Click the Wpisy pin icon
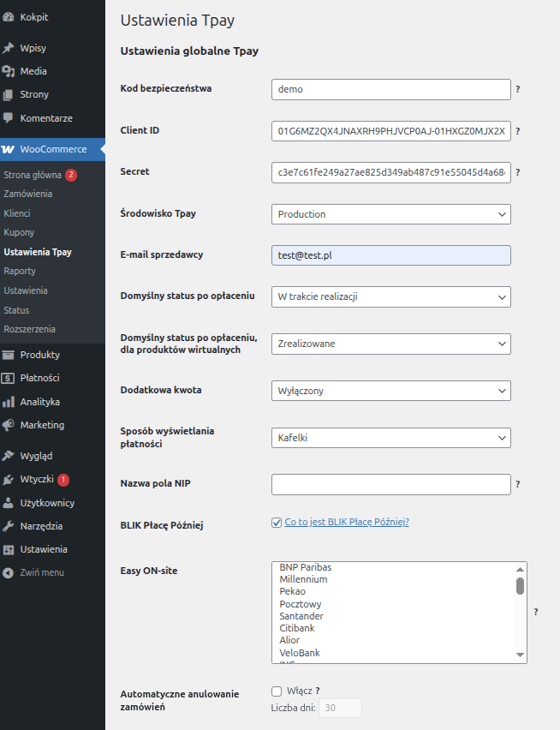 click(9, 48)
